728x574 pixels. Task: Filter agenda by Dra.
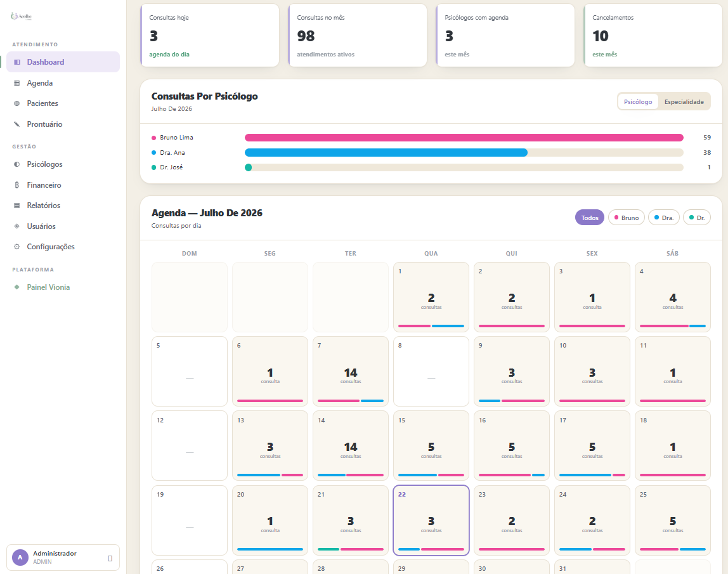(x=664, y=218)
